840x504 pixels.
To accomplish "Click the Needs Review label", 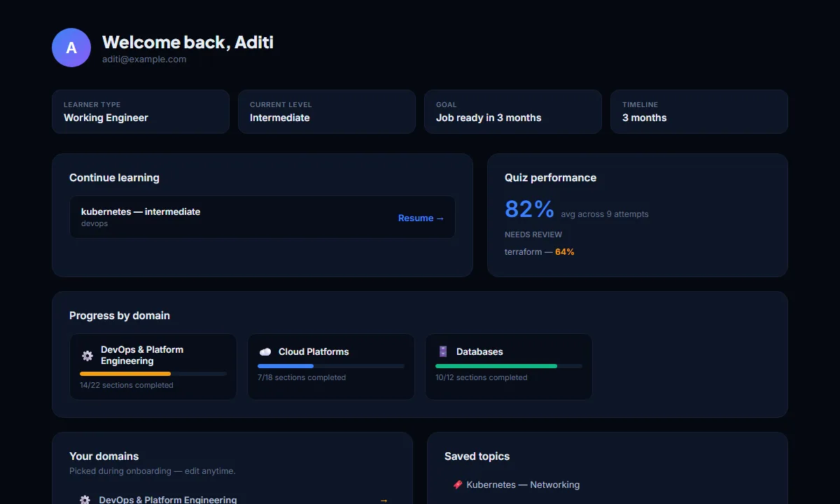I will point(533,234).
